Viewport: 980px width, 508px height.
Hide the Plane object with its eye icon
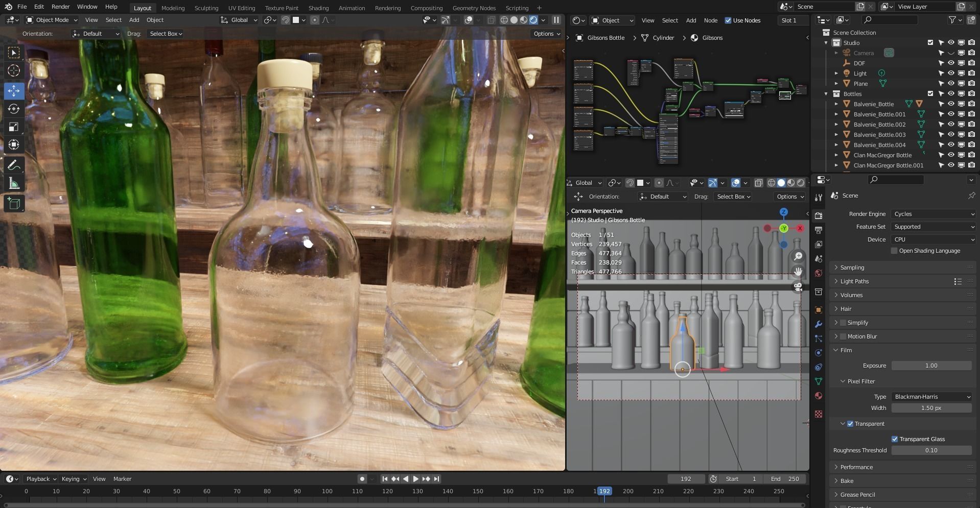coord(951,84)
